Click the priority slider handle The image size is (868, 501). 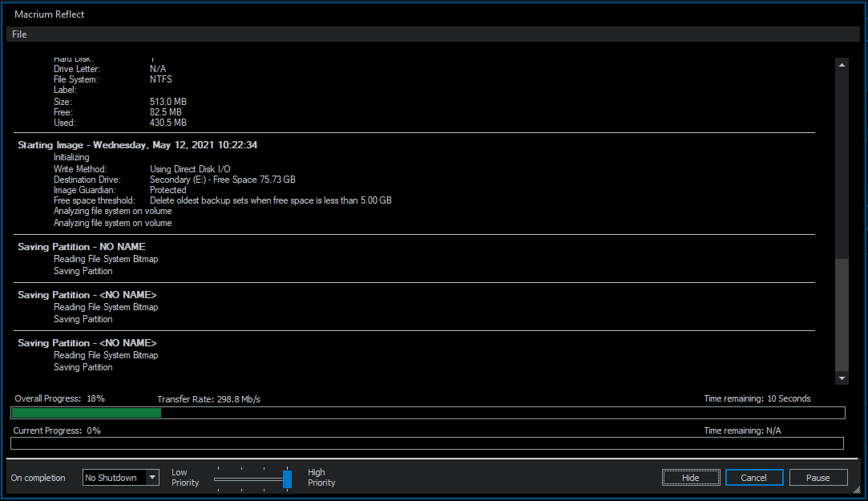287,479
